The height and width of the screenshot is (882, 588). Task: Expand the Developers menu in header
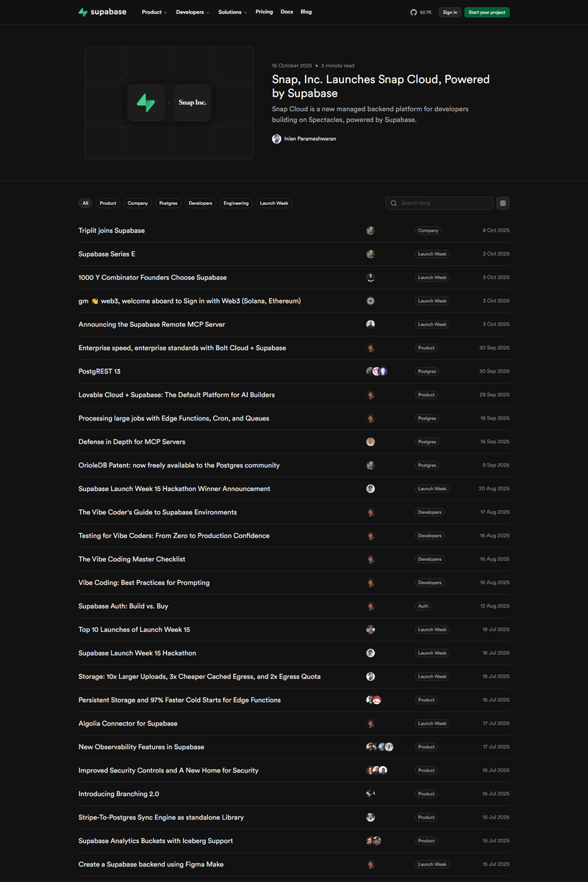pyautogui.click(x=192, y=12)
